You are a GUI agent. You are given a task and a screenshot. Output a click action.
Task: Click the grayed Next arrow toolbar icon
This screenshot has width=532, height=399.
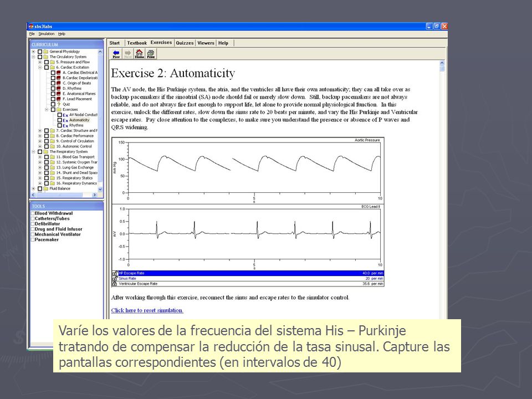(x=127, y=54)
